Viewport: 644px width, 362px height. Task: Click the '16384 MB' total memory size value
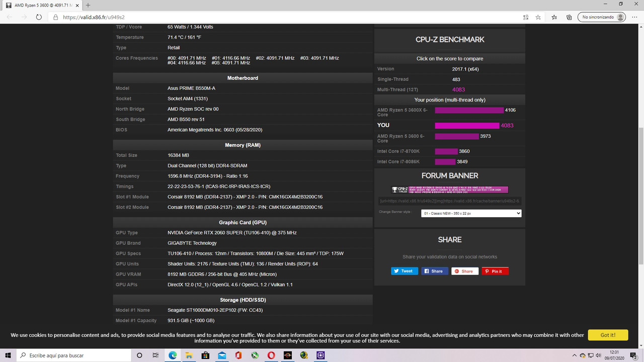(178, 155)
